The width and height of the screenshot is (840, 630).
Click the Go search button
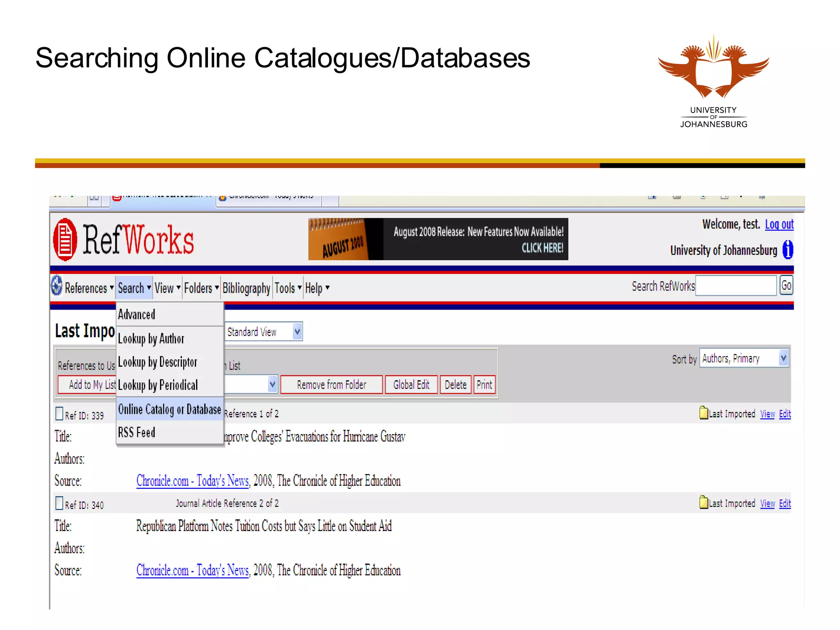tap(786, 285)
